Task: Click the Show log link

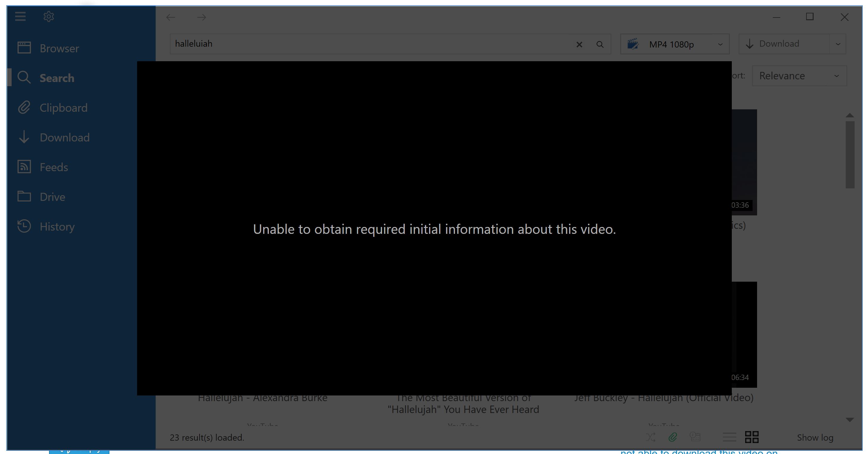Action: tap(815, 437)
